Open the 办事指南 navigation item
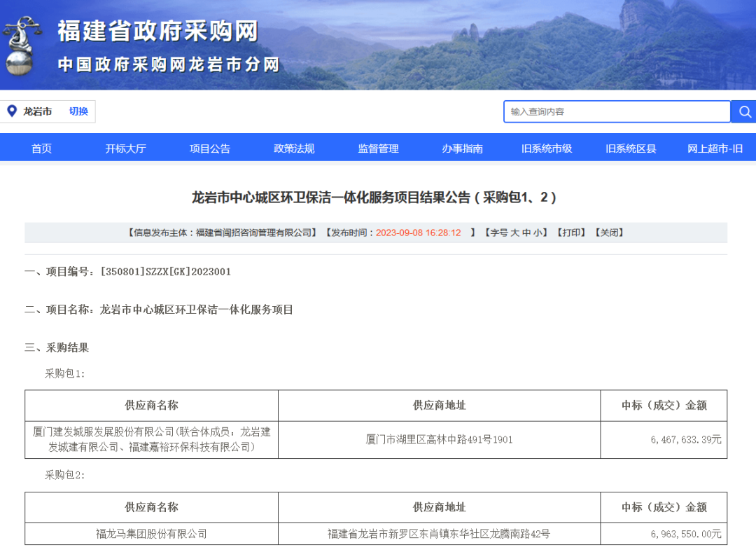The width and height of the screenshot is (756, 559). (x=463, y=149)
